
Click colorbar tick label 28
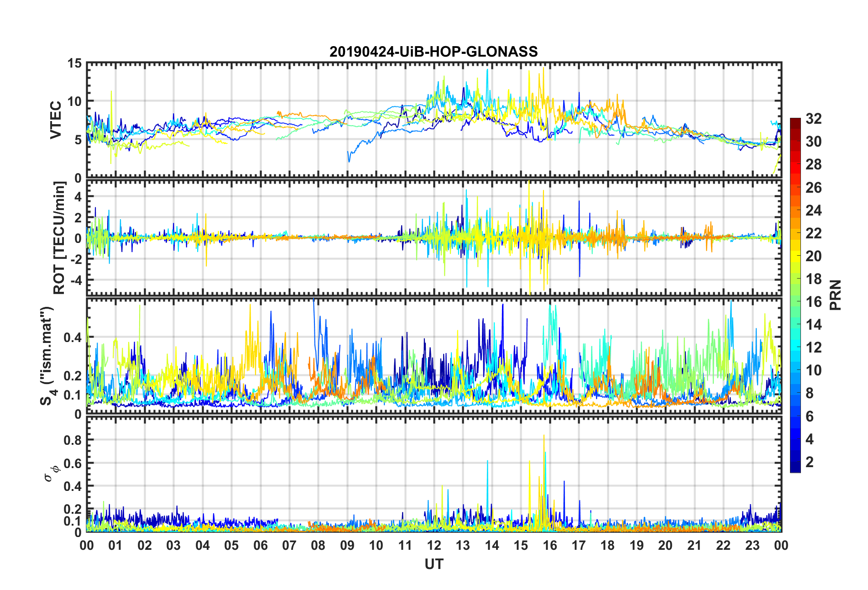coord(813,164)
